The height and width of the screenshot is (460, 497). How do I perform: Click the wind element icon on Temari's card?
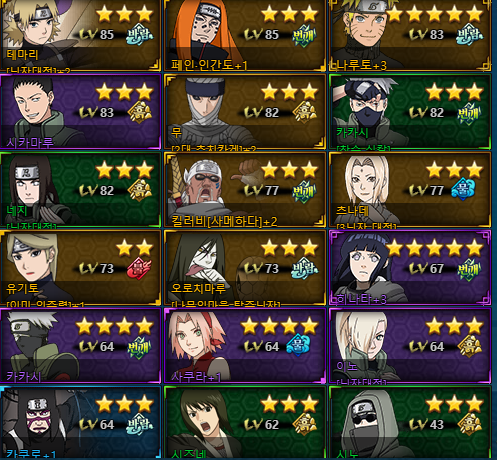click(x=139, y=34)
